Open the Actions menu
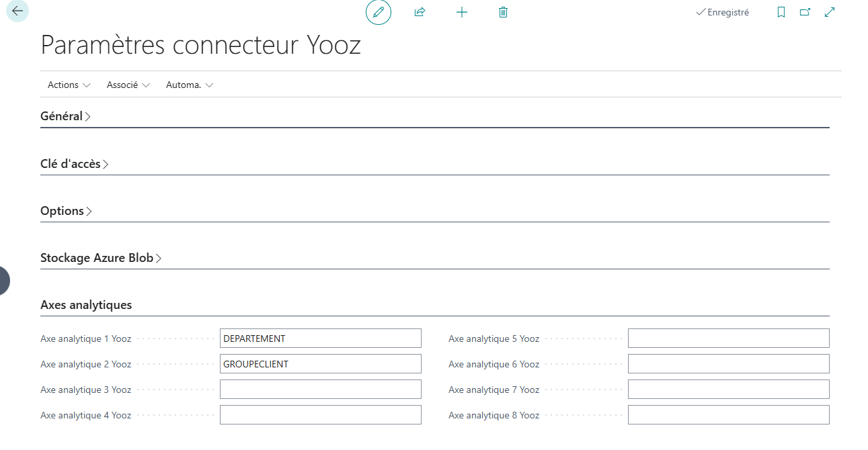 tap(69, 85)
